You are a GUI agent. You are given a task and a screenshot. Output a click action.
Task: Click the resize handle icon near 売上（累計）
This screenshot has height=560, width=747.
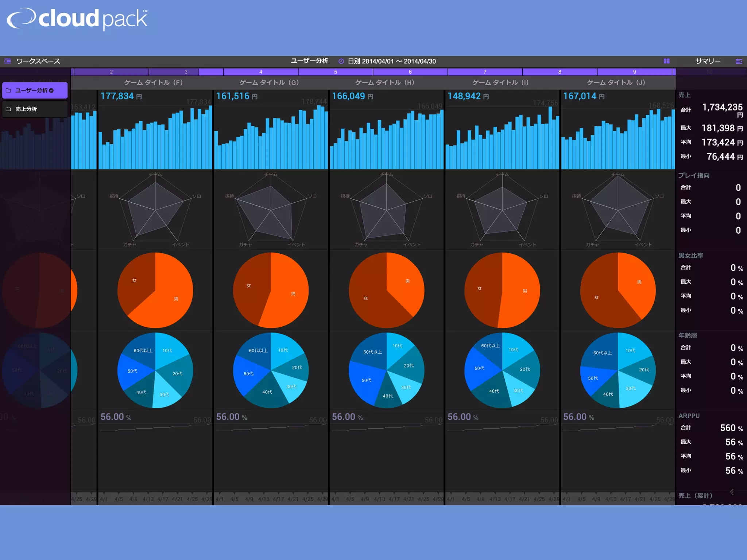pos(731,492)
